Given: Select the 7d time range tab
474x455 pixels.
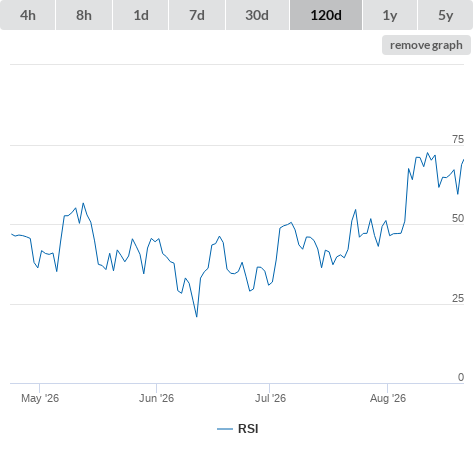Looking at the screenshot, I should (x=197, y=15).
